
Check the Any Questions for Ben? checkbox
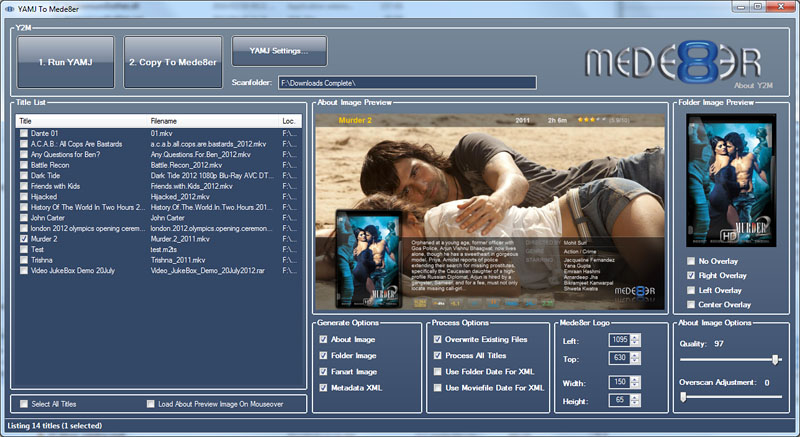coord(23,155)
